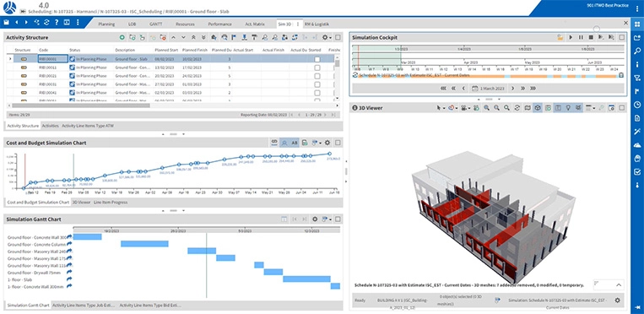
Task: Open the Performance tab
Action: (219, 24)
